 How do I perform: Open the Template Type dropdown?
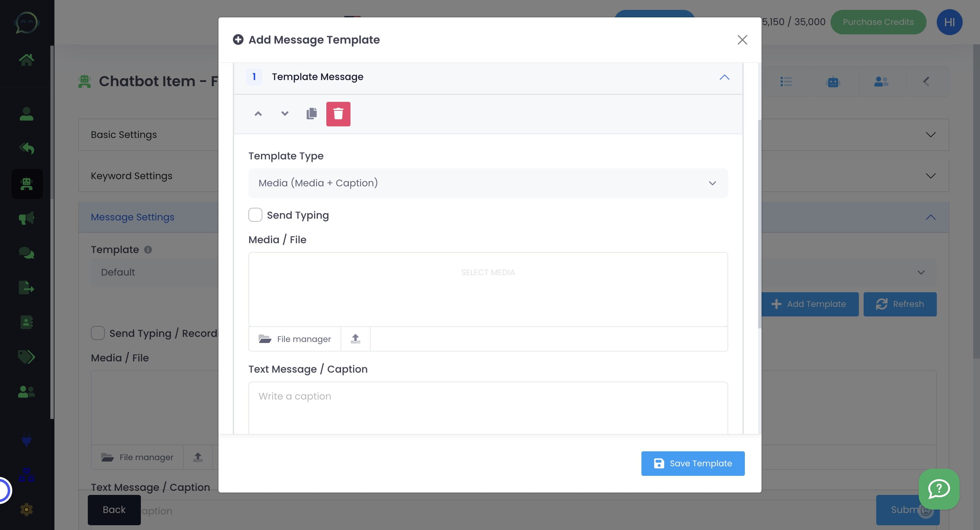(488, 183)
